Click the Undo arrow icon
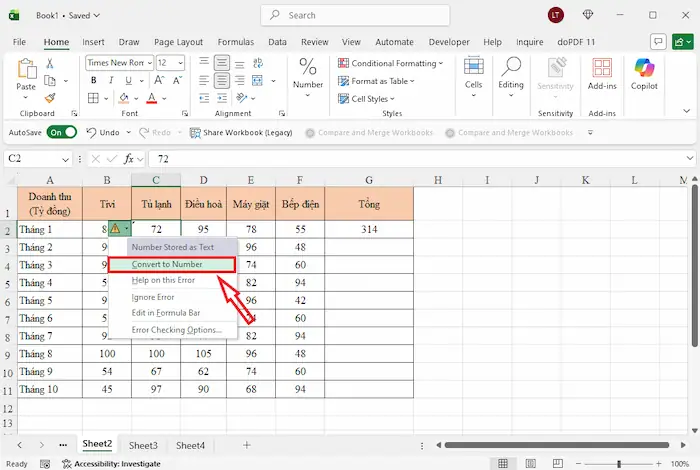The width and height of the screenshot is (700, 470). 91,132
